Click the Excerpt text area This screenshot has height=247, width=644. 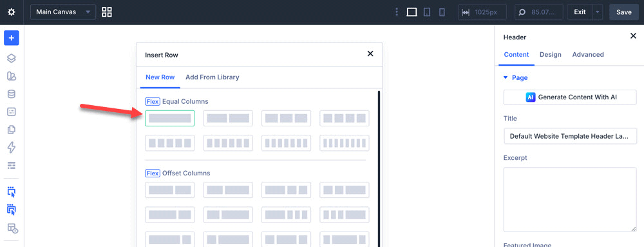click(x=570, y=200)
